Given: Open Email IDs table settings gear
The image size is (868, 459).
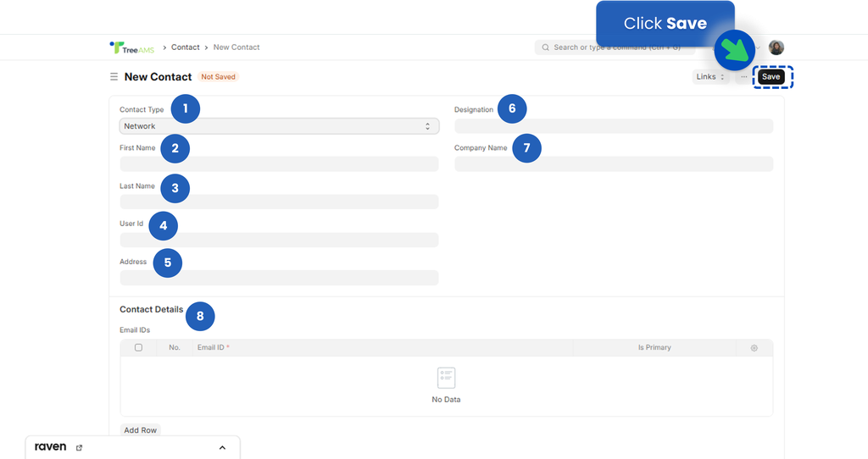Looking at the screenshot, I should [754, 348].
